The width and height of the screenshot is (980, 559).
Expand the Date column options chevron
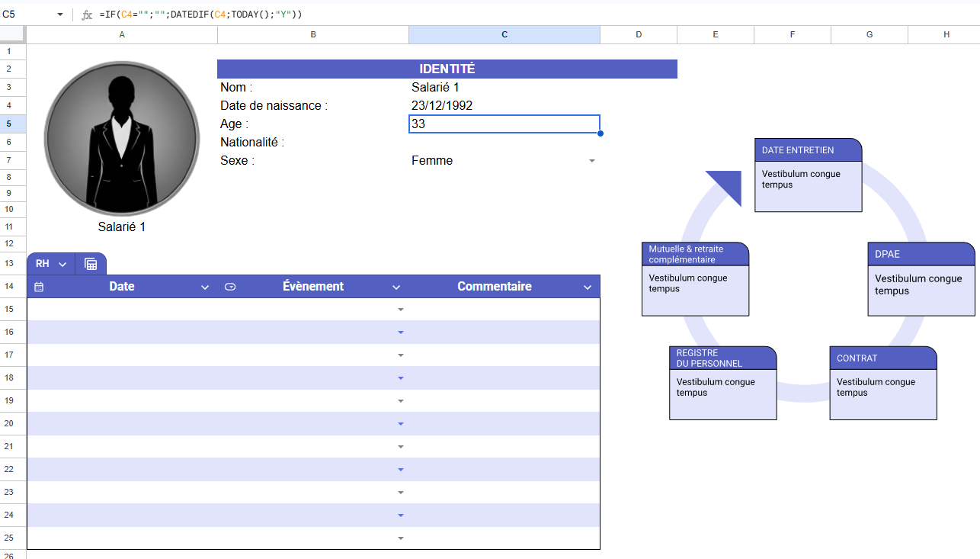click(x=204, y=288)
